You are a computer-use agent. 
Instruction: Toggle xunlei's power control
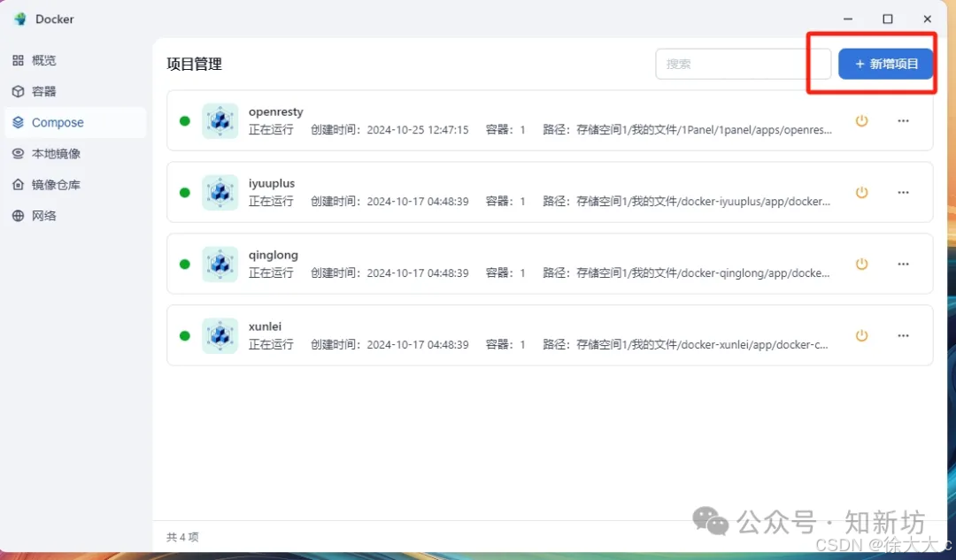[861, 335]
